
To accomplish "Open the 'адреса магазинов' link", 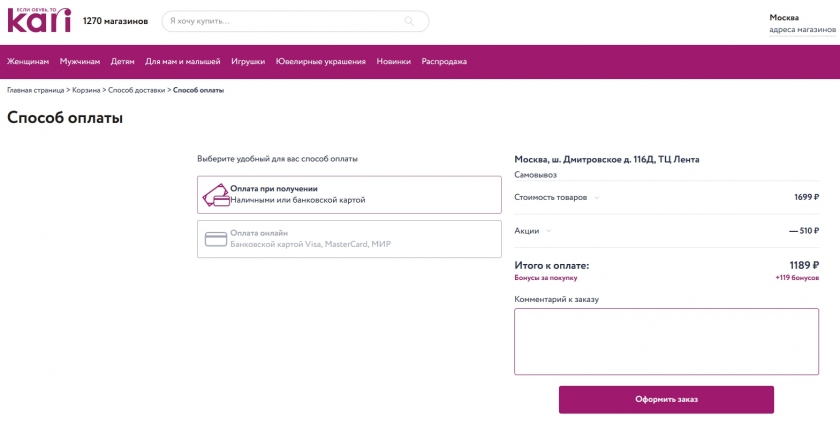I will pyautogui.click(x=802, y=30).
